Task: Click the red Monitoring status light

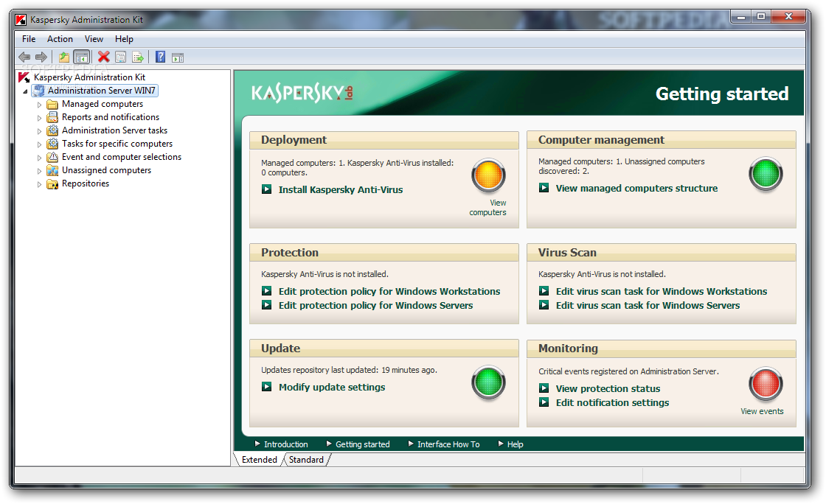Action: click(766, 384)
